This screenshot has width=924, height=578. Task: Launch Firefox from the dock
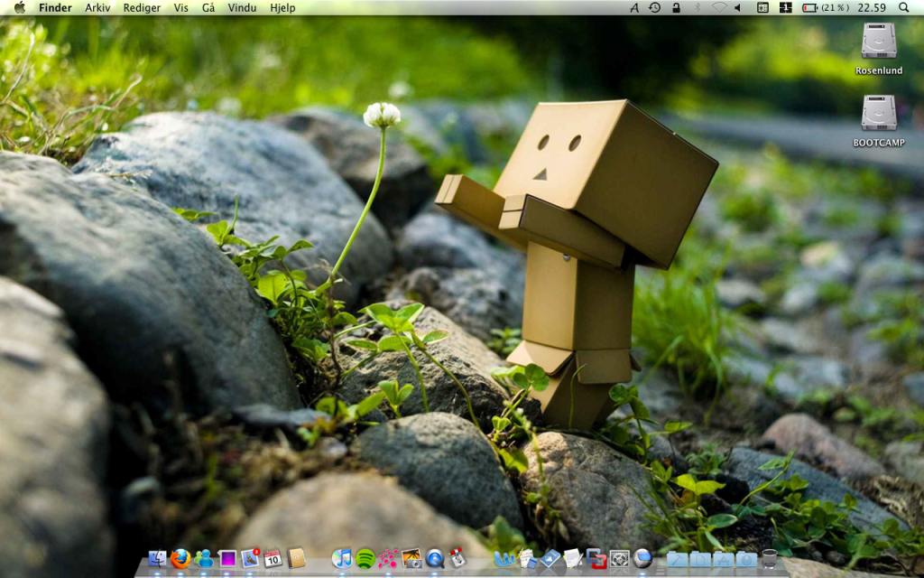coord(180,558)
